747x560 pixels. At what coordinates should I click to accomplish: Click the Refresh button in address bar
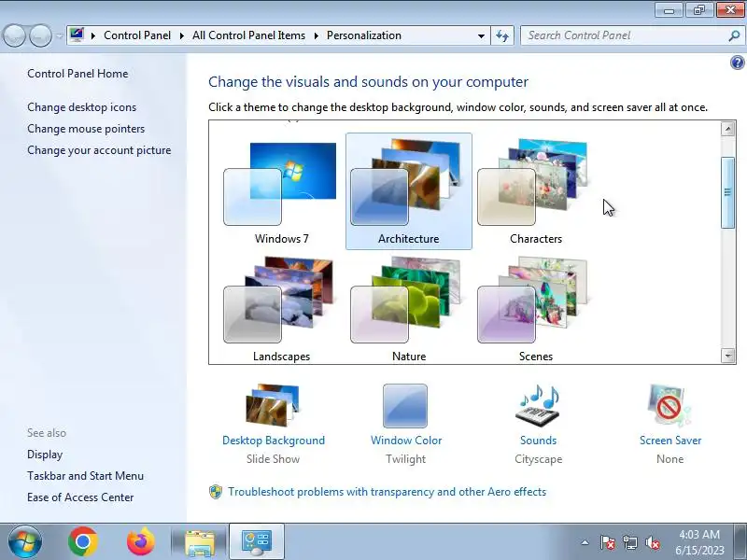[x=502, y=35]
